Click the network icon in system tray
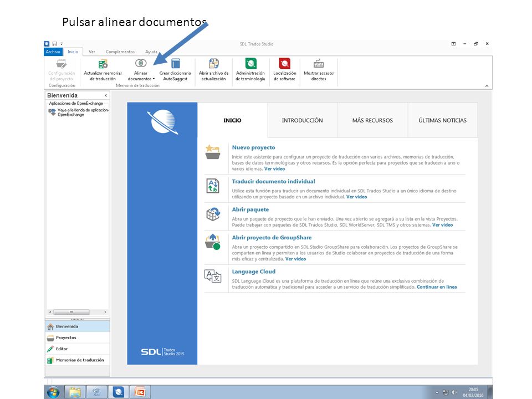 [x=446, y=392]
